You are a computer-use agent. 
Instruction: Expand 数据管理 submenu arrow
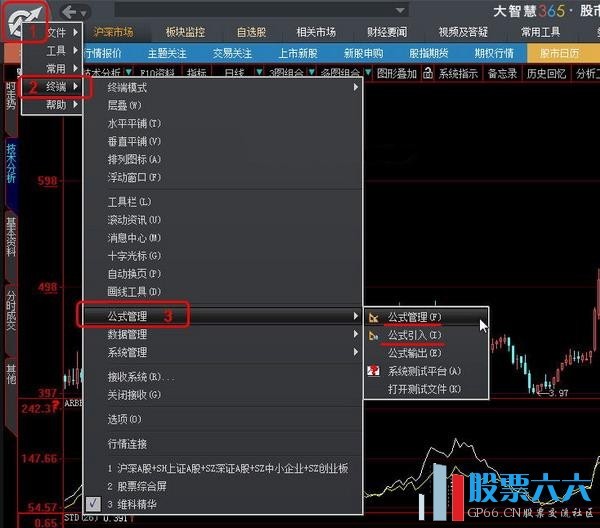(355, 334)
